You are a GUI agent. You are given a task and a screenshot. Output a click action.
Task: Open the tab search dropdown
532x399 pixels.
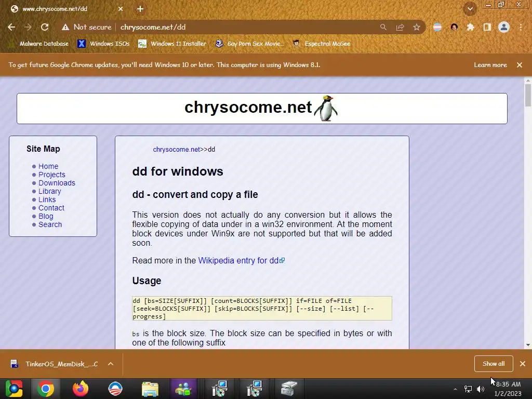point(470,9)
